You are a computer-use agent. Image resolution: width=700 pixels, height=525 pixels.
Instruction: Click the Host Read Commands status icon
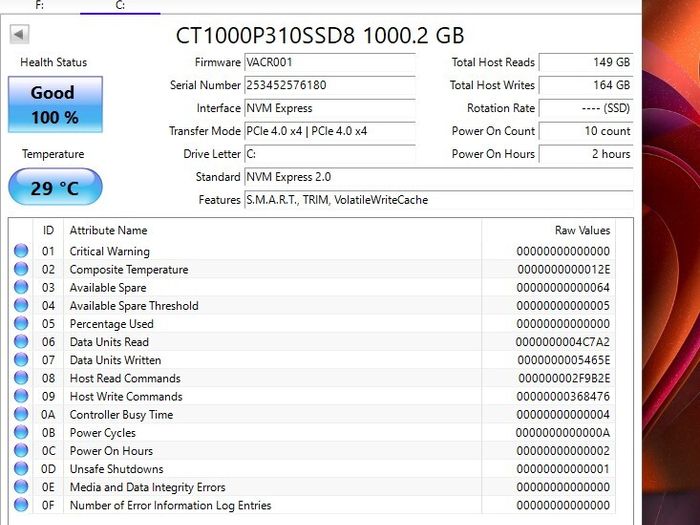(x=21, y=378)
